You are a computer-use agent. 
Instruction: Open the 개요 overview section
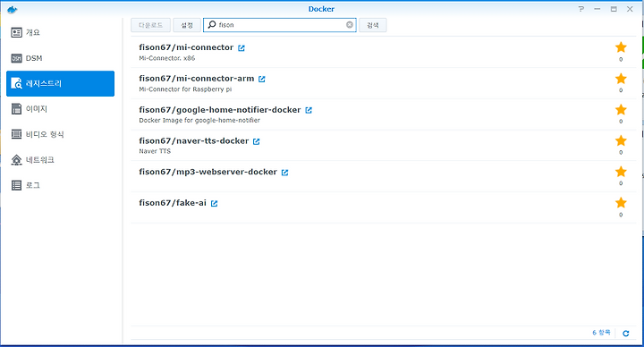61,32
